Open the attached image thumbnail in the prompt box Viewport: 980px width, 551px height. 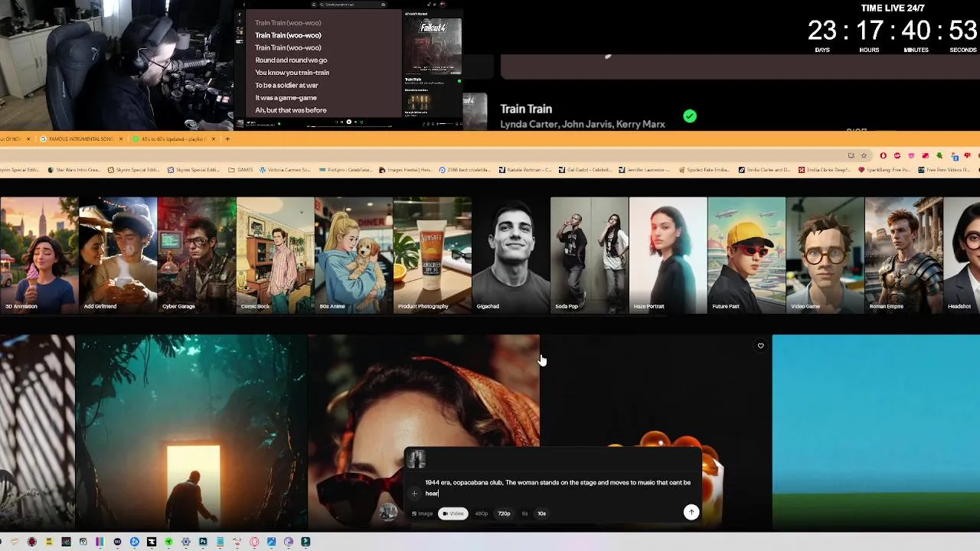point(416,459)
